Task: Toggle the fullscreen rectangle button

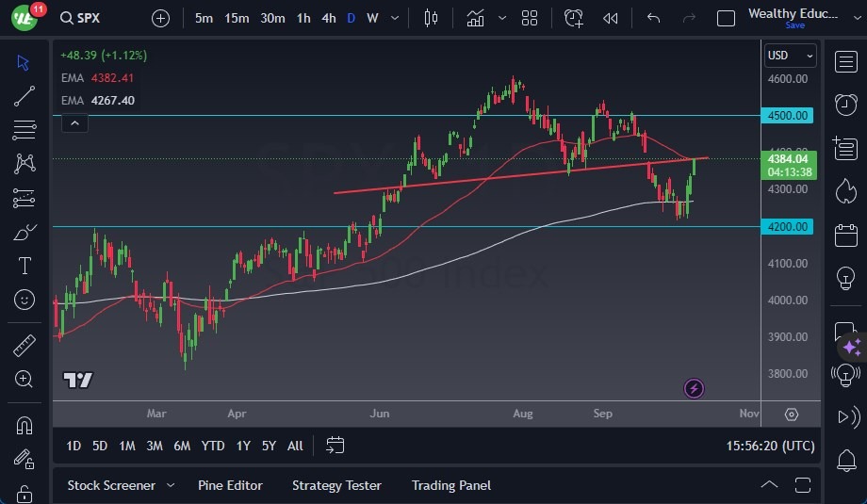Action: click(x=726, y=18)
